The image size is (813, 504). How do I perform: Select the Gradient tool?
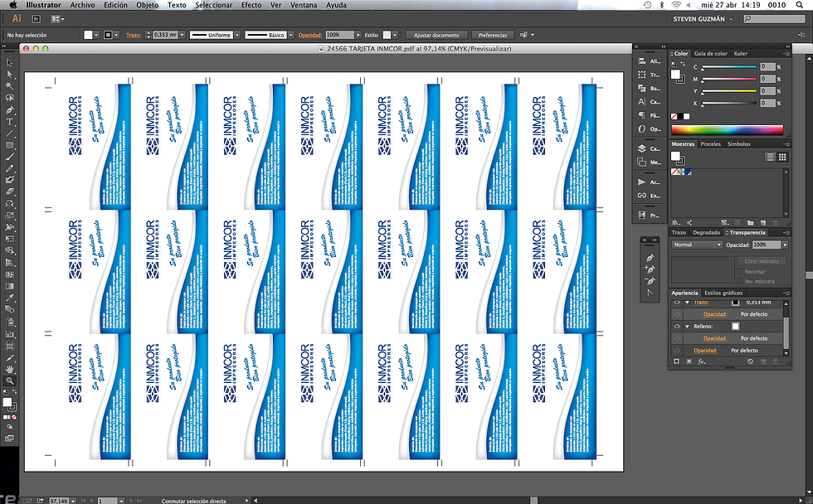point(9,286)
